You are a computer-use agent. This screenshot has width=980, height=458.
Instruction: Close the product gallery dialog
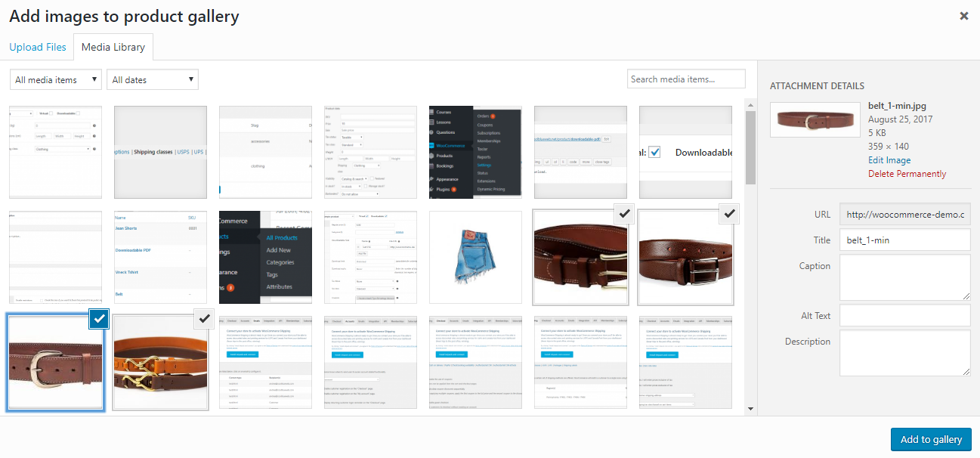click(963, 16)
